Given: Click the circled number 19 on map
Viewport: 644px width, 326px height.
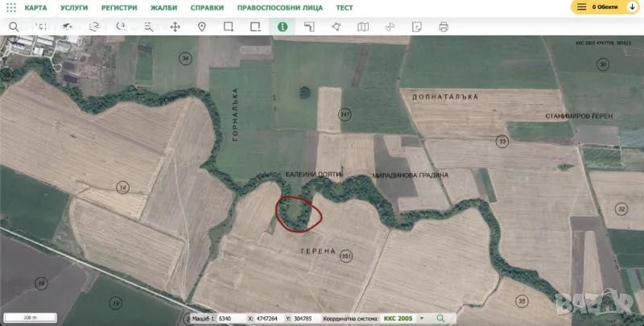Looking at the screenshot, I should [116, 303].
